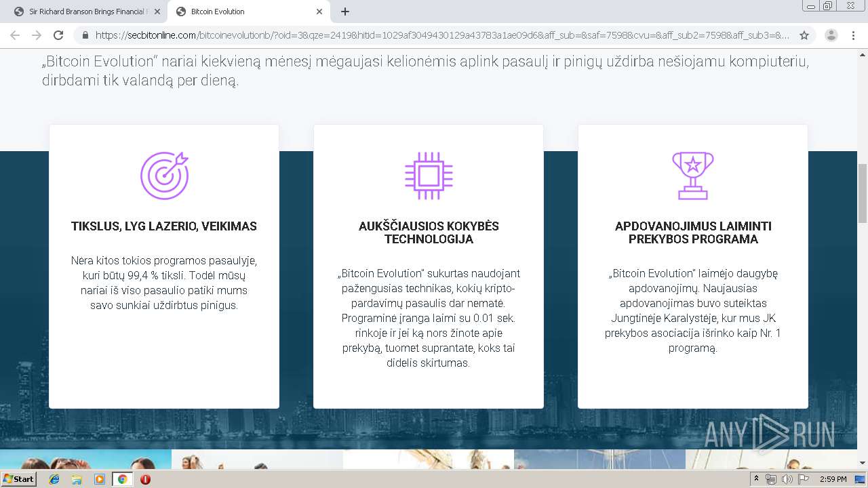Select the Aukščiausios kokybės technologija heading

[429, 232]
